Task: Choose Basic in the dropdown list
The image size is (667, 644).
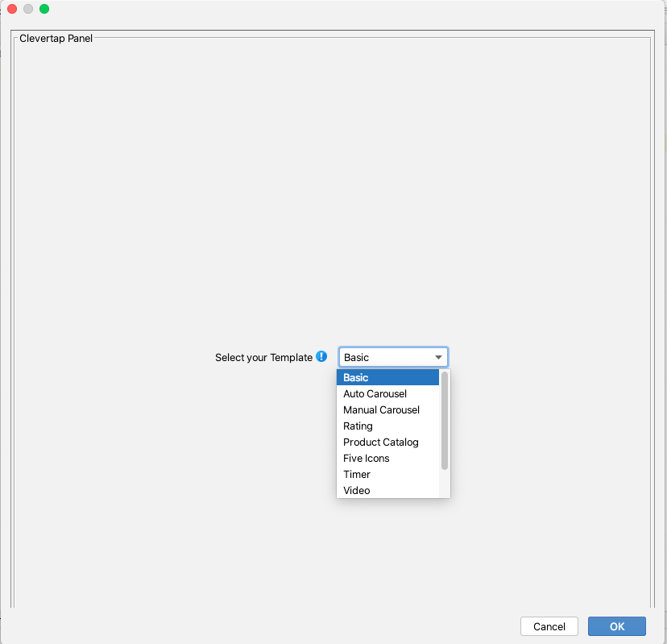Action: 387,377
